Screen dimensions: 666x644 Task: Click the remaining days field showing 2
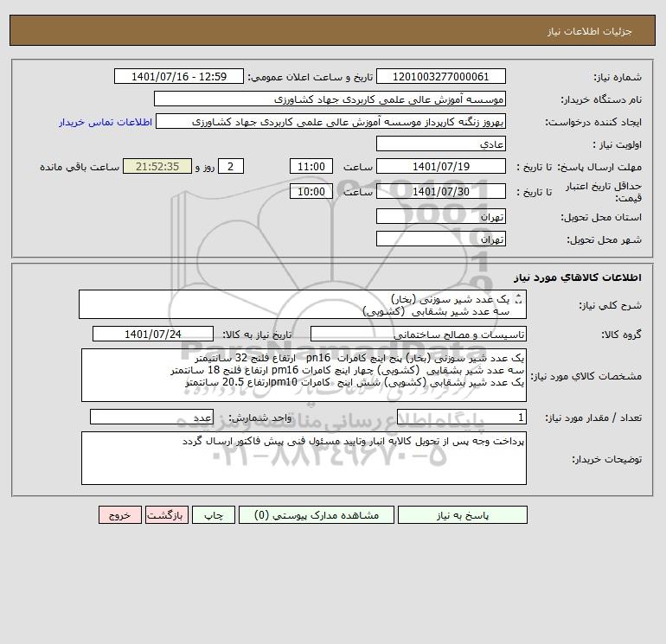click(231, 167)
